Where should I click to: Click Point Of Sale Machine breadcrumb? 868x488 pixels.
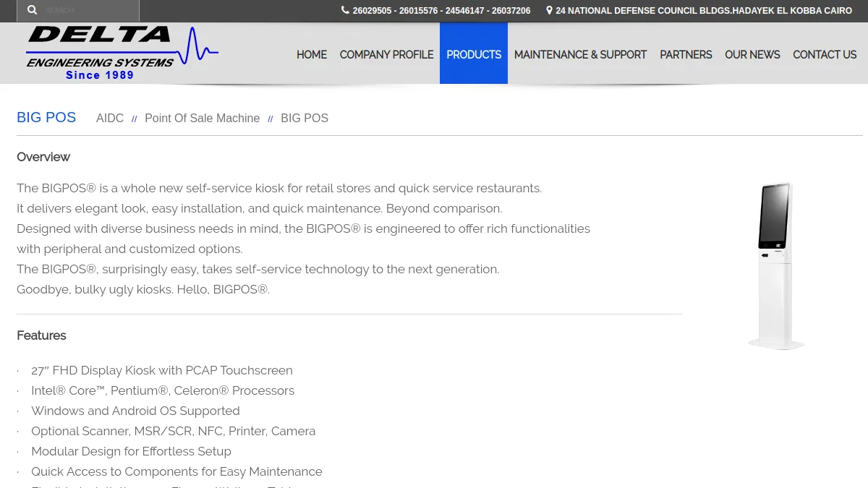click(202, 118)
